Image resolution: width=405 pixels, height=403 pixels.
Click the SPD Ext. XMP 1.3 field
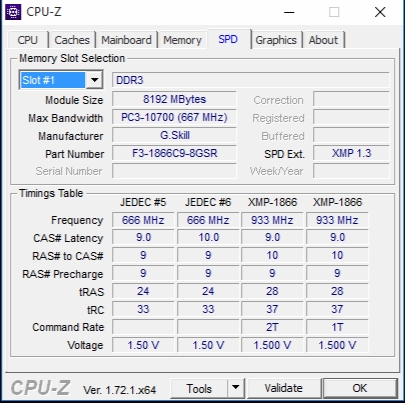(351, 153)
